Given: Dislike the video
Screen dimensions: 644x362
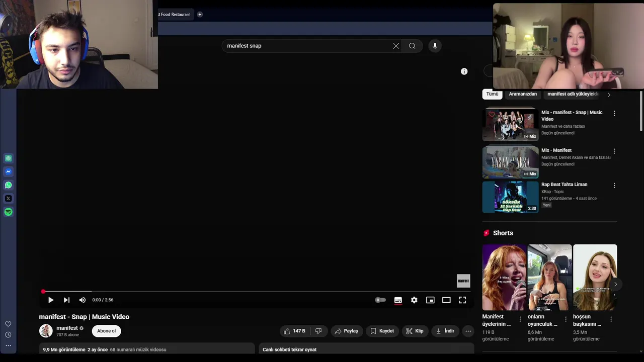Looking at the screenshot, I should (x=318, y=331).
